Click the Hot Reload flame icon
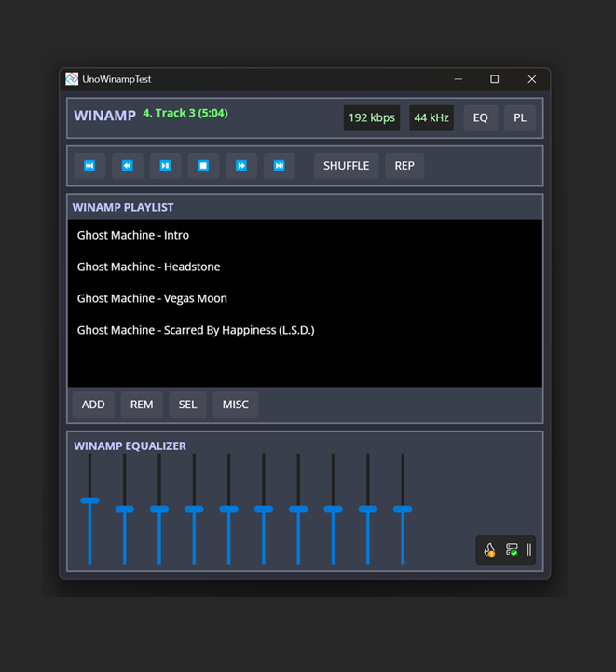The image size is (616, 672). (489, 550)
